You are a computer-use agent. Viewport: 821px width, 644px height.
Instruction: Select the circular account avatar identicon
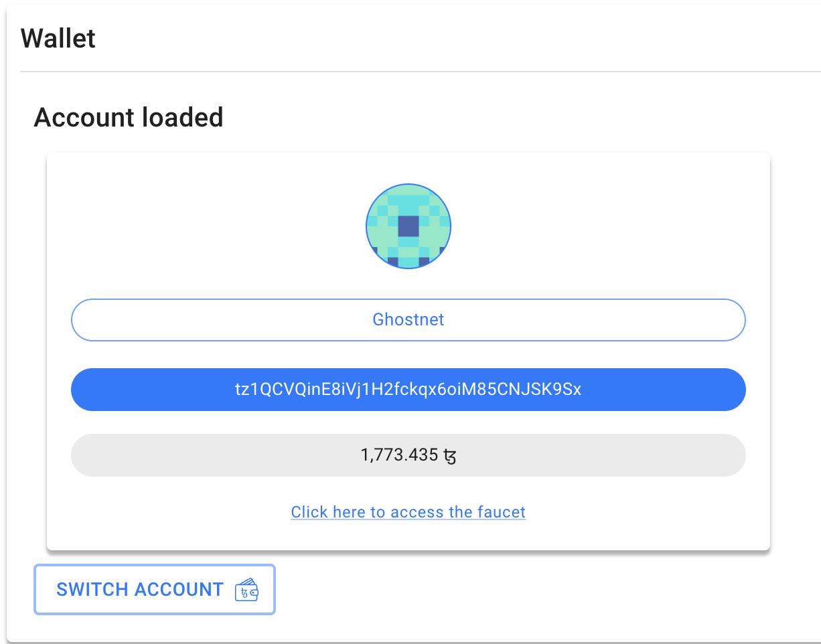pos(408,226)
